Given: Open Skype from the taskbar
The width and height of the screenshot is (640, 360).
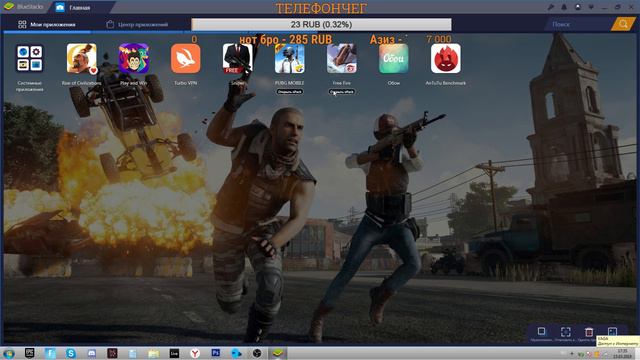Looking at the screenshot, I should click(x=71, y=353).
